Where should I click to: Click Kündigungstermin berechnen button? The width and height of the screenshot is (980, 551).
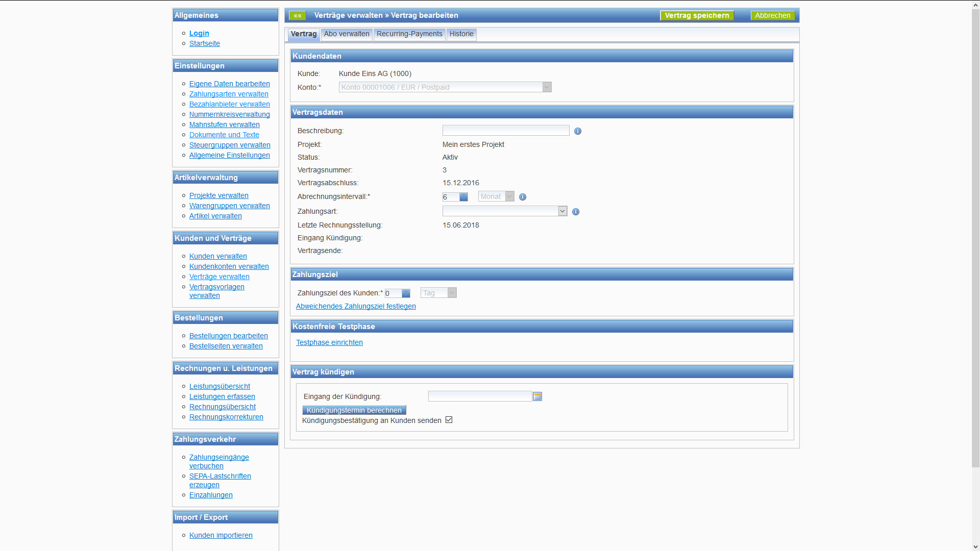coord(354,410)
